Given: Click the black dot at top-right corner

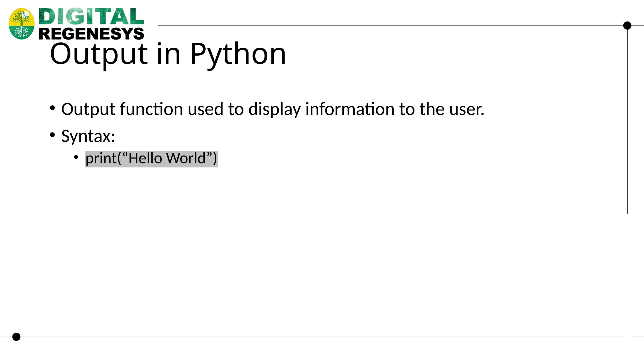Looking at the screenshot, I should click(627, 25).
